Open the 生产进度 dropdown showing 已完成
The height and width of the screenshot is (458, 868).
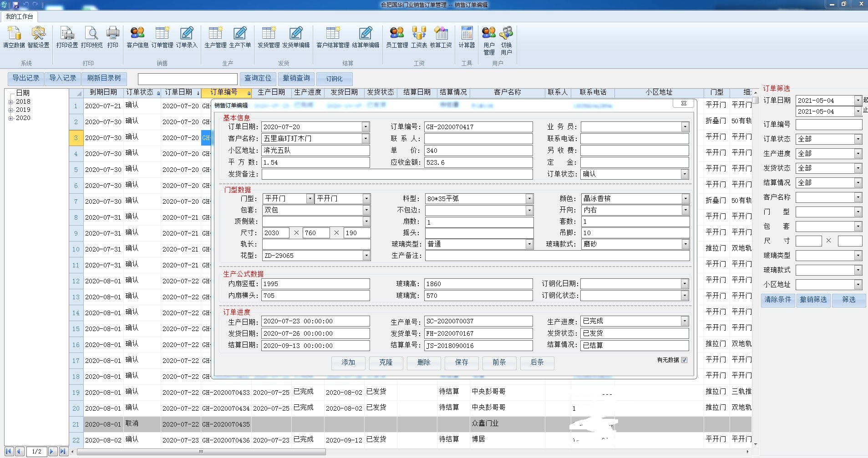pyautogui.click(x=685, y=321)
